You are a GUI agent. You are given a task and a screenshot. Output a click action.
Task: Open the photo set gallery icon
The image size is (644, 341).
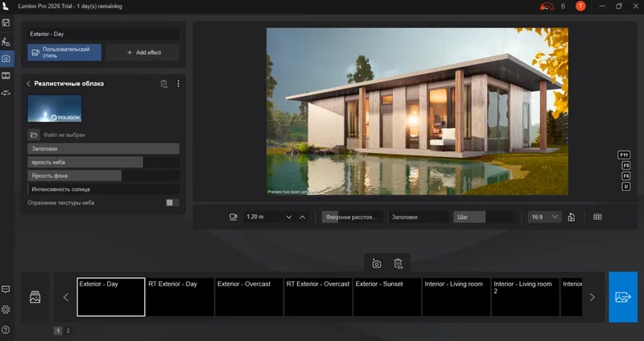pyautogui.click(x=35, y=297)
